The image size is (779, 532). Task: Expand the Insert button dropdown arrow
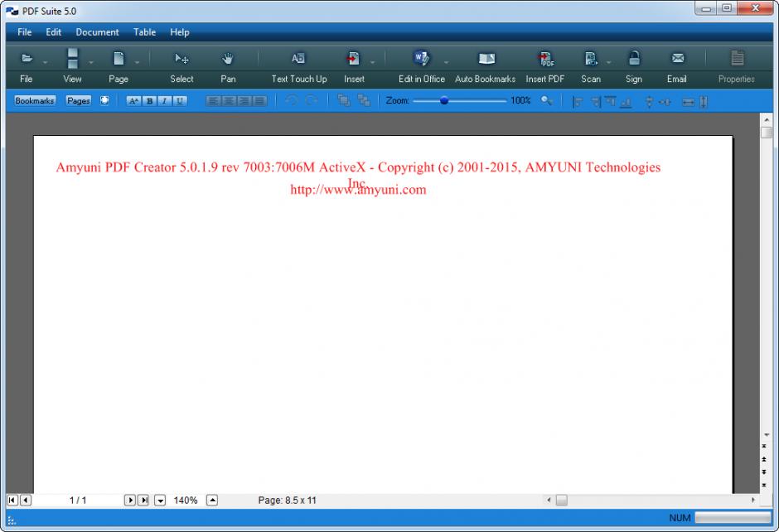pos(373,63)
